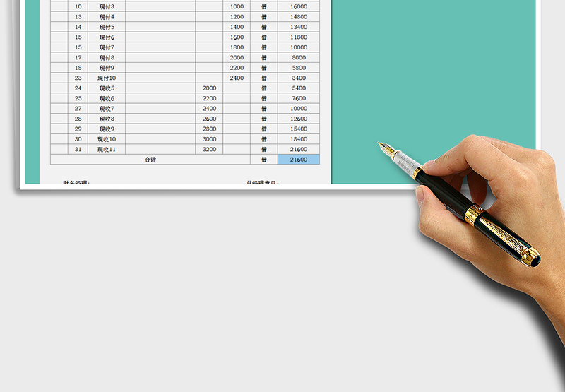Click the blue highlighted total cell 21600
Viewport: 565px width, 392px height.
point(299,160)
